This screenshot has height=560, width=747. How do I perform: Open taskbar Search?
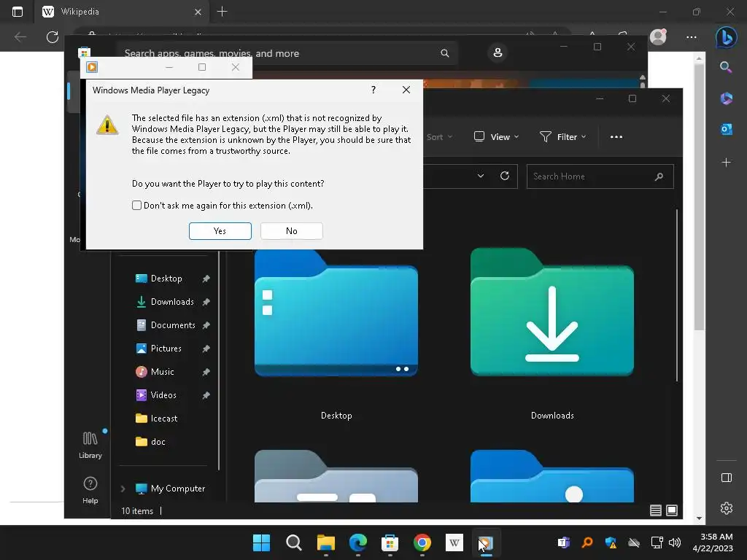pos(293,542)
